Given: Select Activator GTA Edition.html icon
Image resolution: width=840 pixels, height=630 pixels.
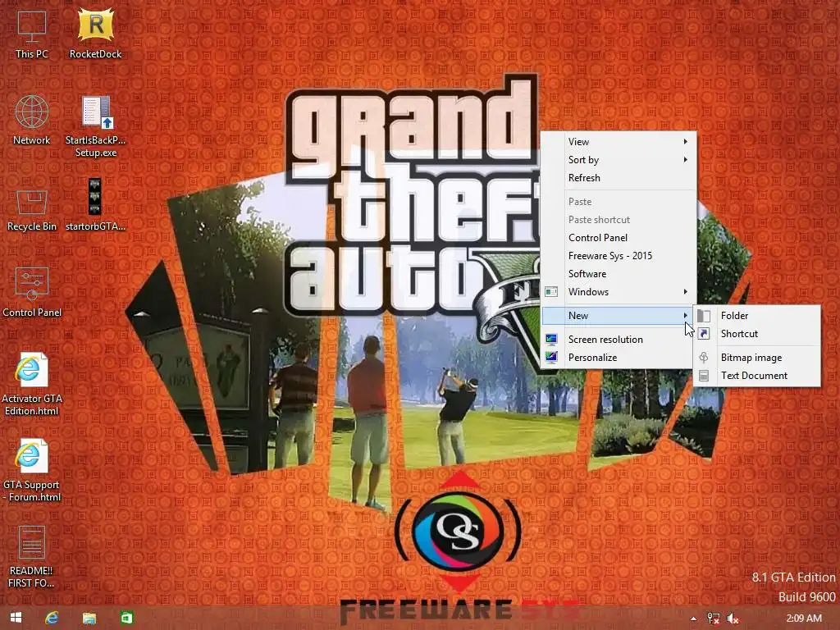Looking at the screenshot, I should pyautogui.click(x=32, y=384).
